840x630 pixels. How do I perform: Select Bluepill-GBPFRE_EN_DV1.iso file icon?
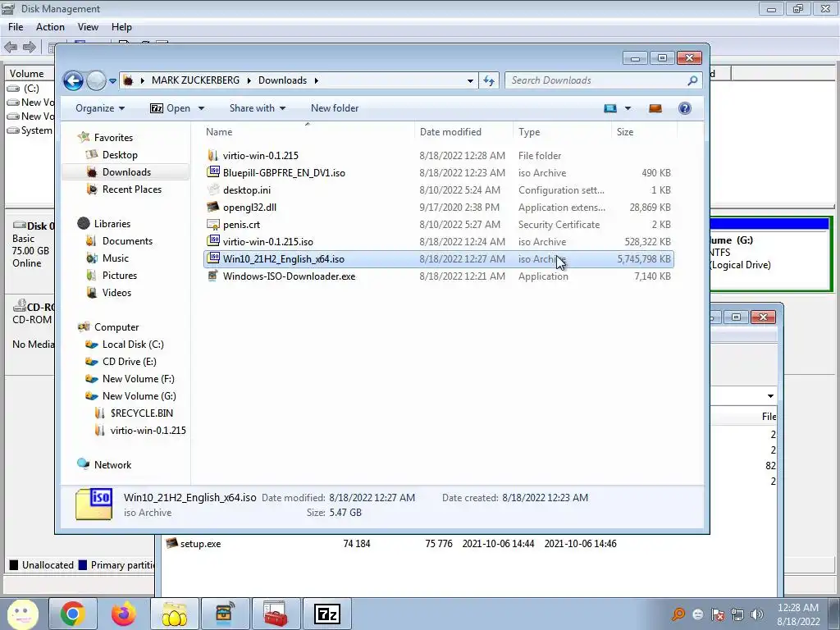213,172
